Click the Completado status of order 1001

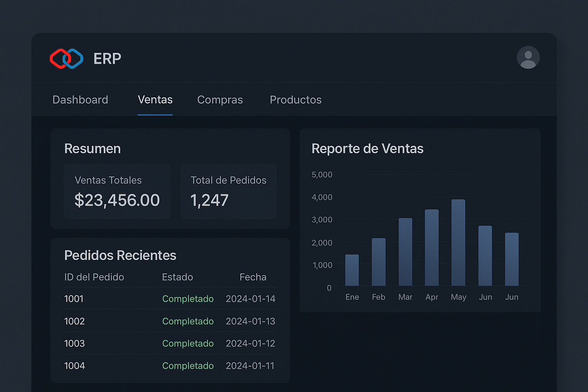click(x=188, y=299)
